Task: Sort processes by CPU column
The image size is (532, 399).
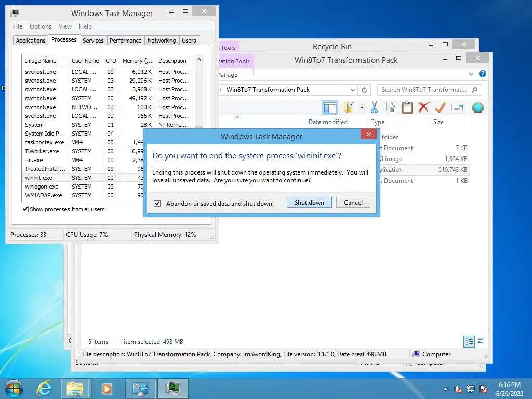Action: pos(111,61)
